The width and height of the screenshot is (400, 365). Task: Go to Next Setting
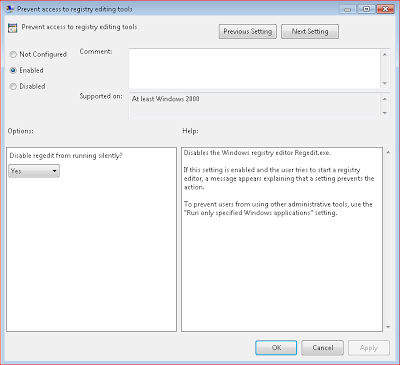point(310,31)
